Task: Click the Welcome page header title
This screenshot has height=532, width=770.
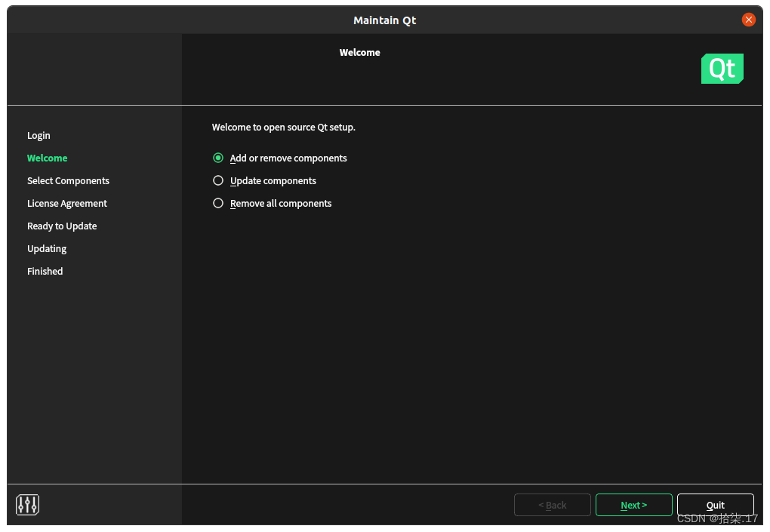Action: point(359,53)
